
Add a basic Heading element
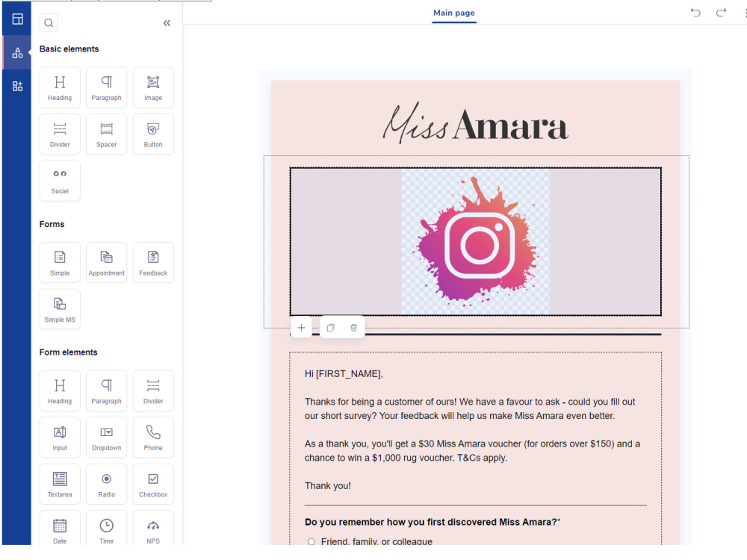tap(60, 87)
